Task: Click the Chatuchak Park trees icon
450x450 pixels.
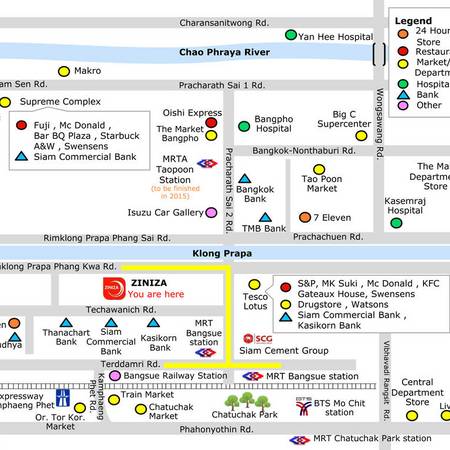Action: coord(247,402)
